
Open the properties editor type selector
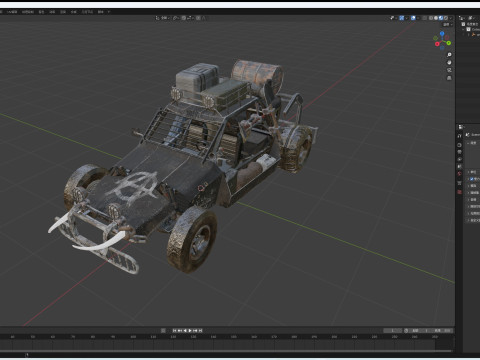coord(461,127)
